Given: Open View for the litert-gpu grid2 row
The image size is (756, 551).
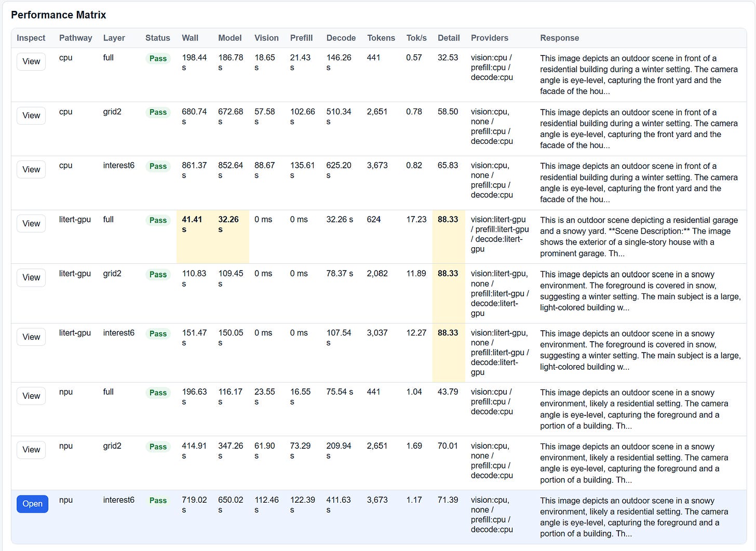Looking at the screenshot, I should pyautogui.click(x=31, y=277).
